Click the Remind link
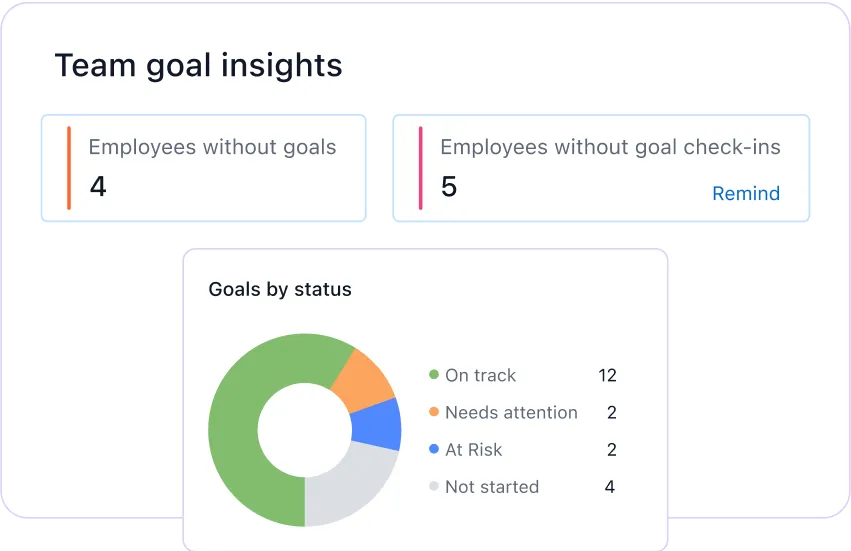851x551 pixels. coord(745,194)
